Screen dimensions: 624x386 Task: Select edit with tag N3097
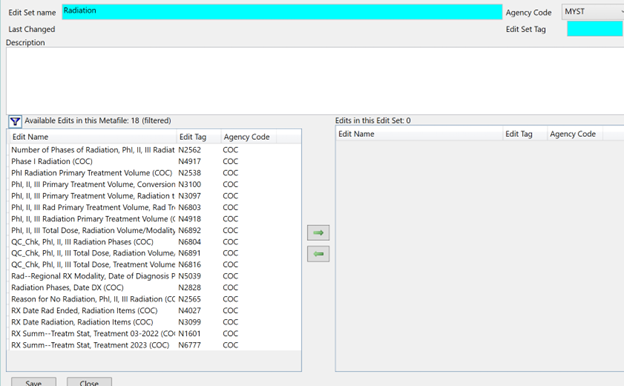pos(154,196)
